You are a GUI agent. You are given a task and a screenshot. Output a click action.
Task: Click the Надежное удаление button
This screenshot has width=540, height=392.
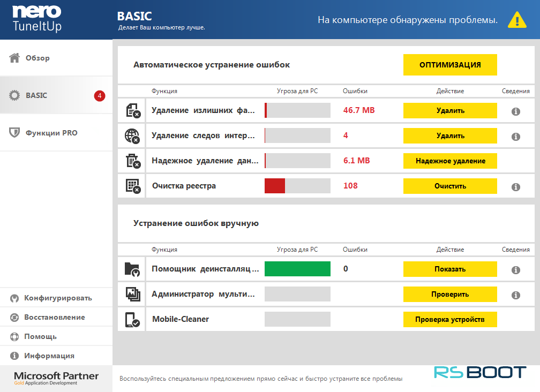pos(450,161)
